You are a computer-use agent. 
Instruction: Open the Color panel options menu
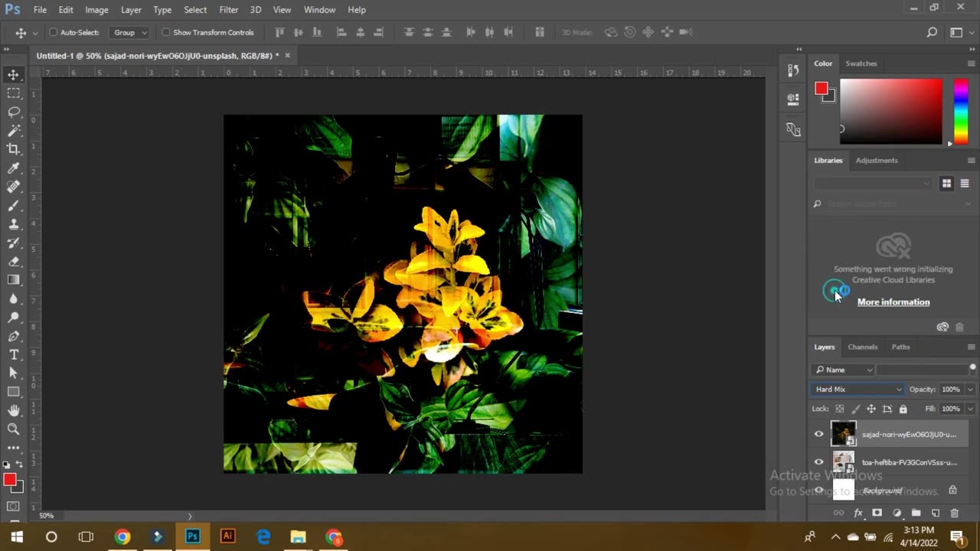[x=971, y=64]
